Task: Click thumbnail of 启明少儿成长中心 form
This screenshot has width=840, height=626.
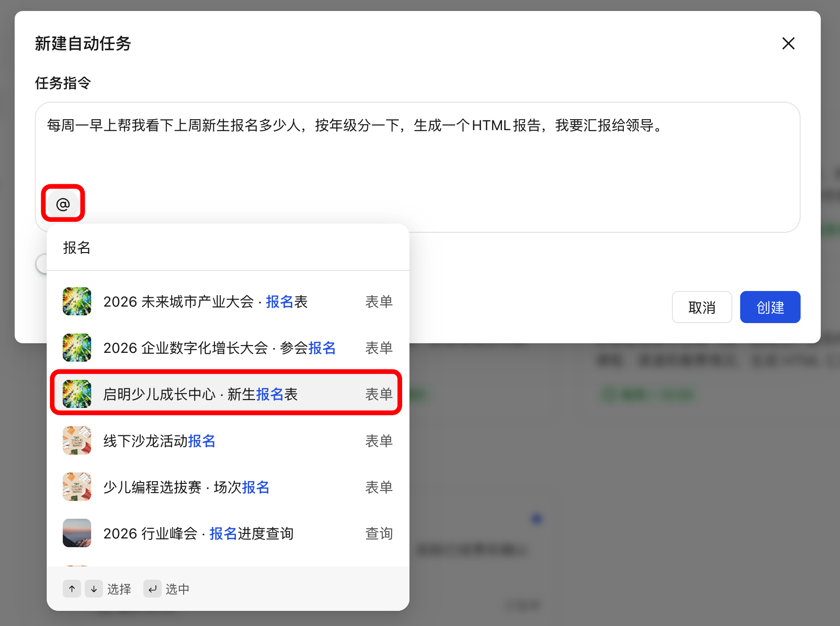Action: point(77,394)
